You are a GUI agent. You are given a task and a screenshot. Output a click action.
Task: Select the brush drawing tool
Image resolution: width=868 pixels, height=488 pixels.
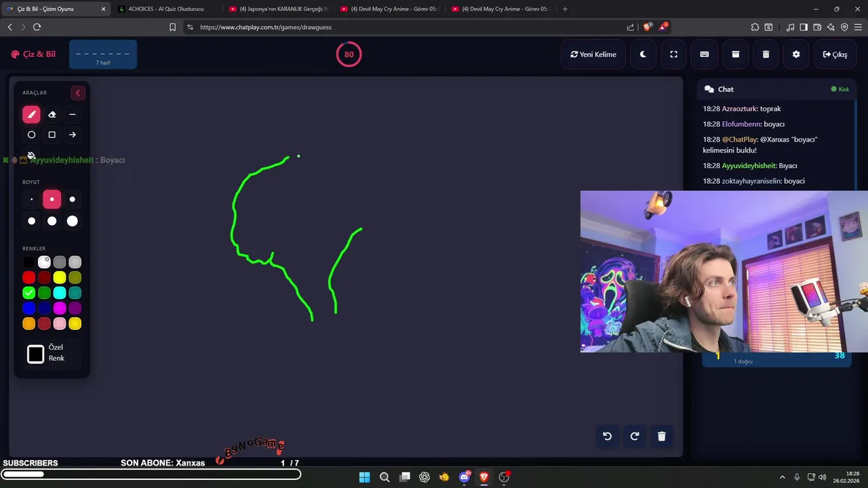click(x=31, y=115)
